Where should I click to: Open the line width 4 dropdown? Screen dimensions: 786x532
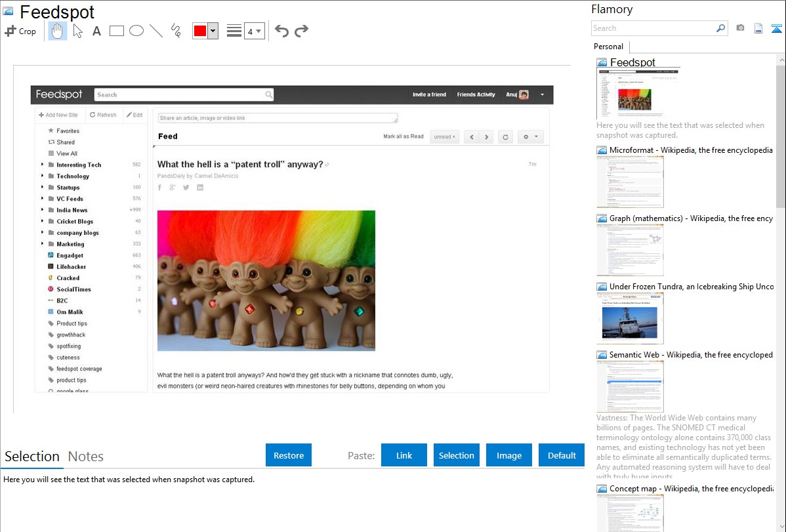[x=255, y=31]
